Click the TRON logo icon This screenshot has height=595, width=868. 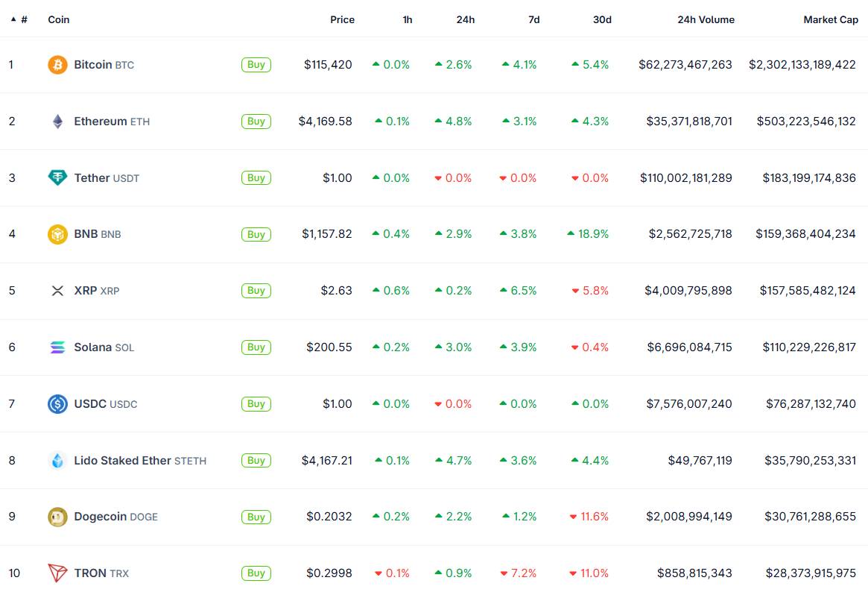[57, 573]
